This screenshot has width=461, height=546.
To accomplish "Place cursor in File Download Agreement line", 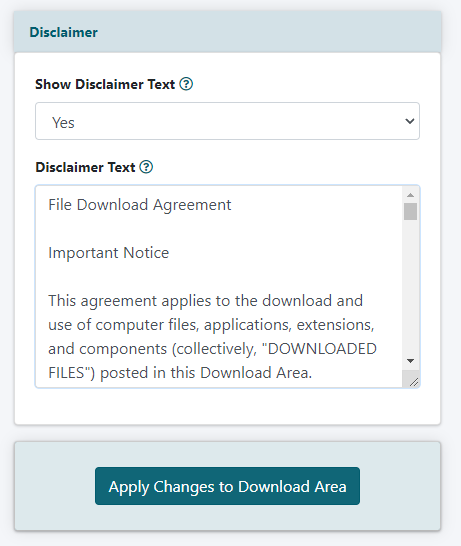I will coord(140,205).
